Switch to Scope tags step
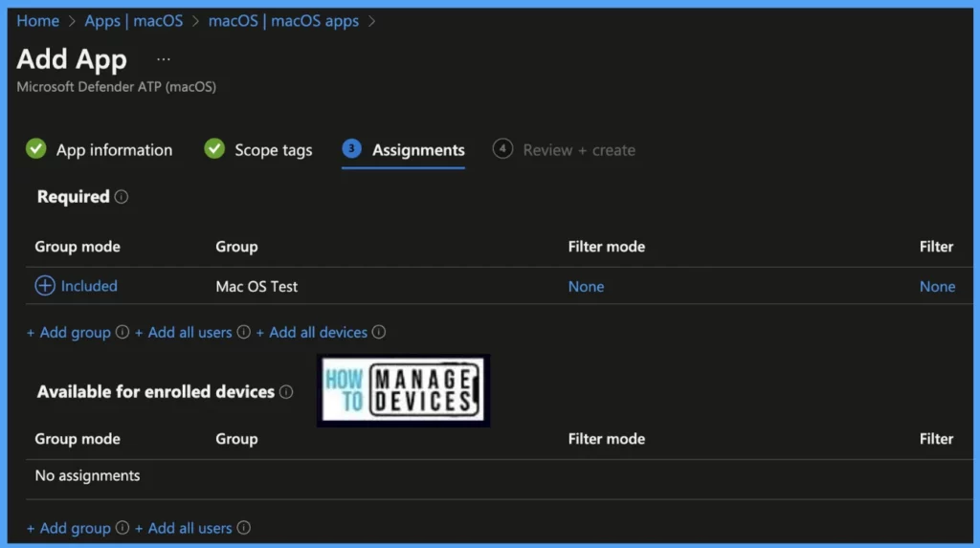 273,150
